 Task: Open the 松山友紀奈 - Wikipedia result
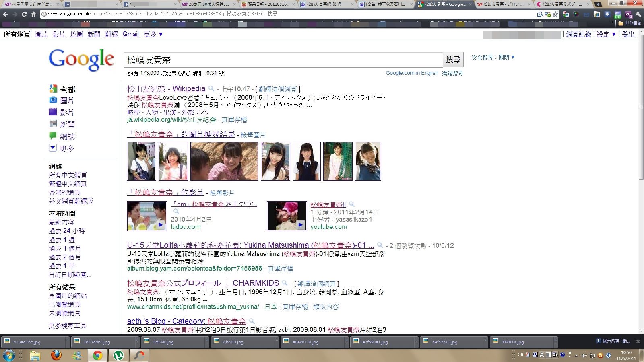(x=166, y=89)
